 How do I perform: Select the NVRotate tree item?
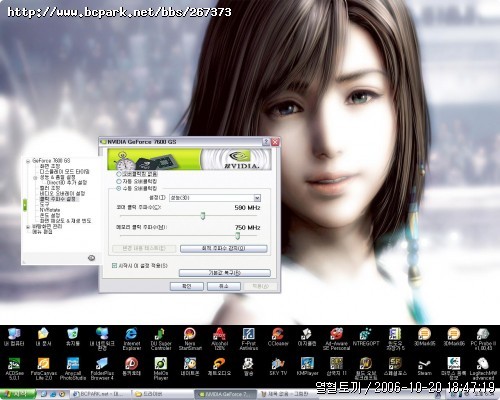click(x=50, y=210)
